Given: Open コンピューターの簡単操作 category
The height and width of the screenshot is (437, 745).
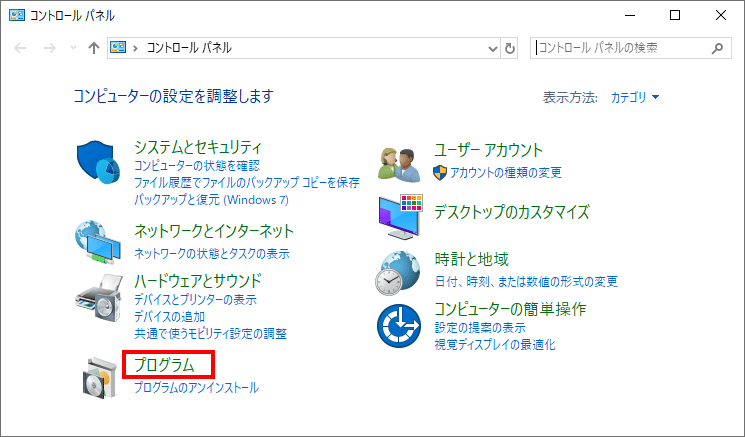Looking at the screenshot, I should 510,309.
